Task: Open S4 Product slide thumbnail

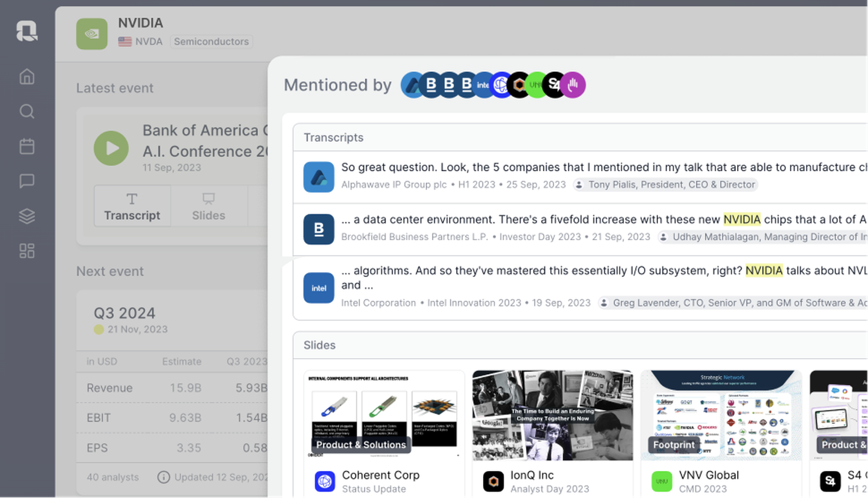Action: pyautogui.click(x=839, y=415)
